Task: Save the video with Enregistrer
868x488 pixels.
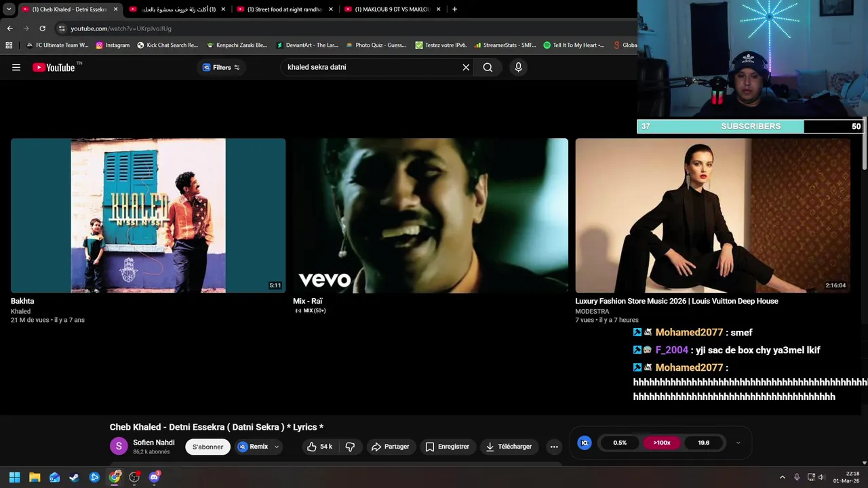Action: 448,447
